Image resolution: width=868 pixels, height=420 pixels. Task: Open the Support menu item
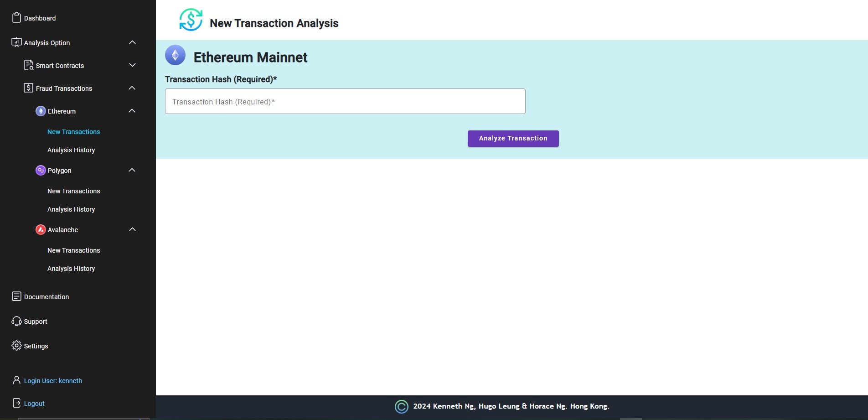tap(36, 321)
